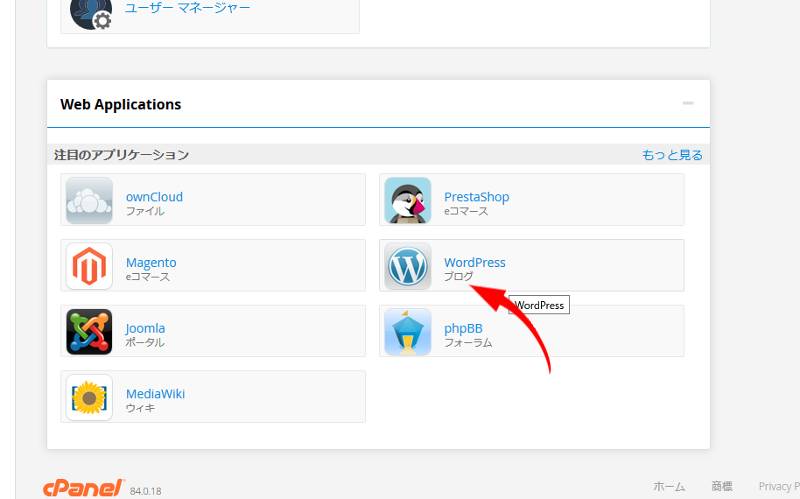This screenshot has width=800, height=499.
Task: Open the Magento link
Action: [151, 263]
